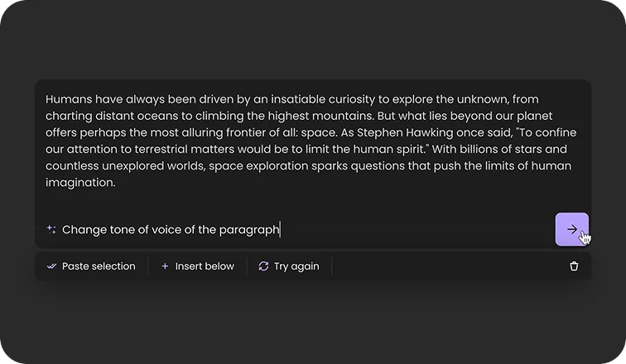Place cursor on the word "Humans"

(66, 98)
